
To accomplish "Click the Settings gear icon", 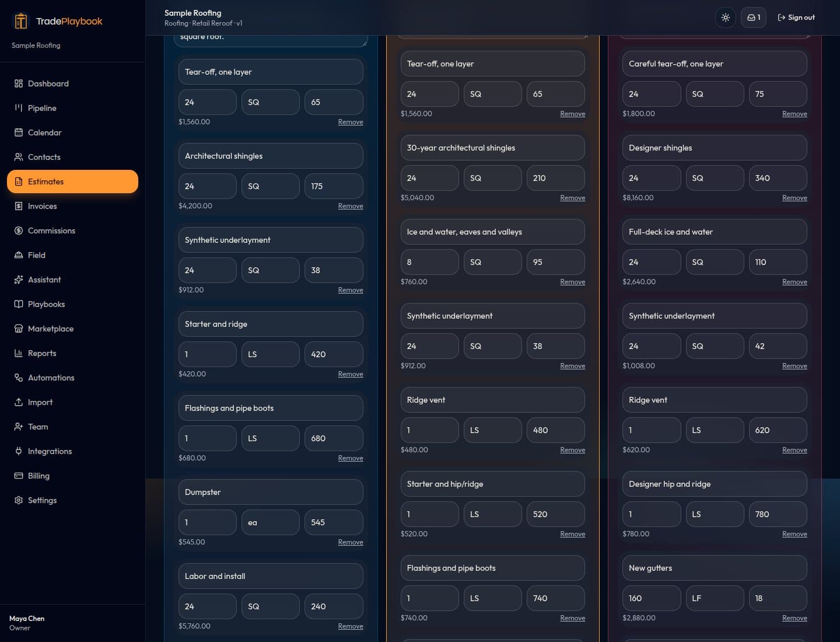I will click(x=19, y=500).
